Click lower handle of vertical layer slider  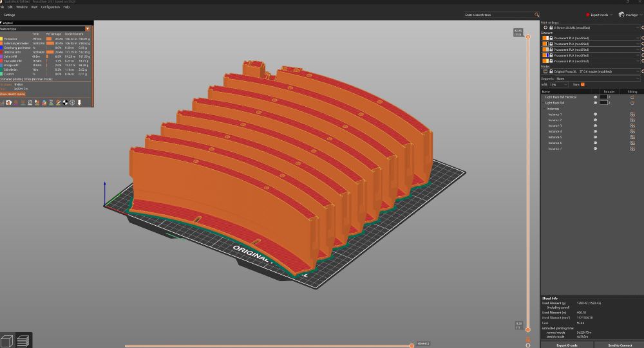[528, 329]
